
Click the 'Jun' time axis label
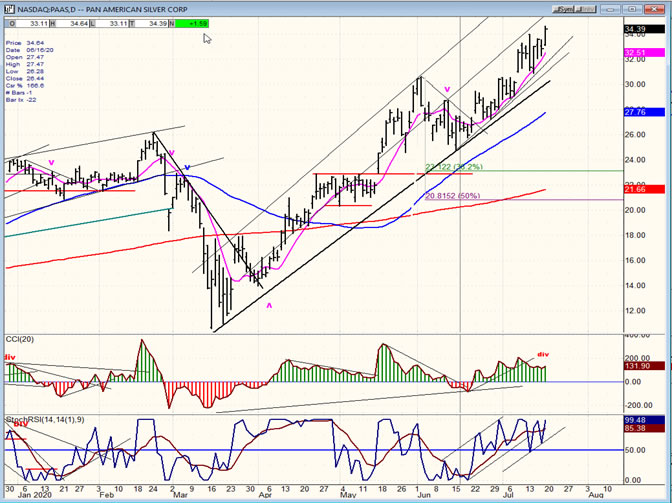(x=424, y=495)
